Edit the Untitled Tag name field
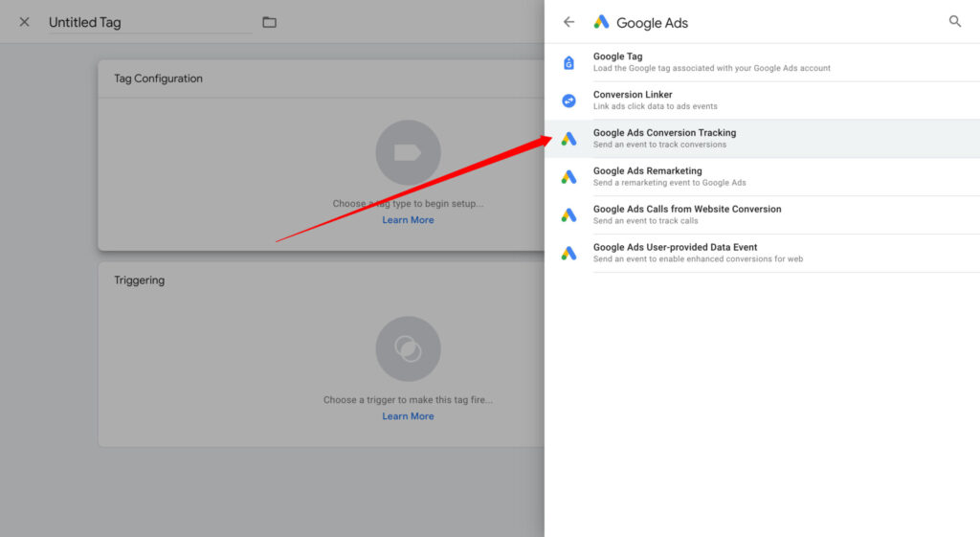Screen dimensions: 980x537 click(x=149, y=22)
